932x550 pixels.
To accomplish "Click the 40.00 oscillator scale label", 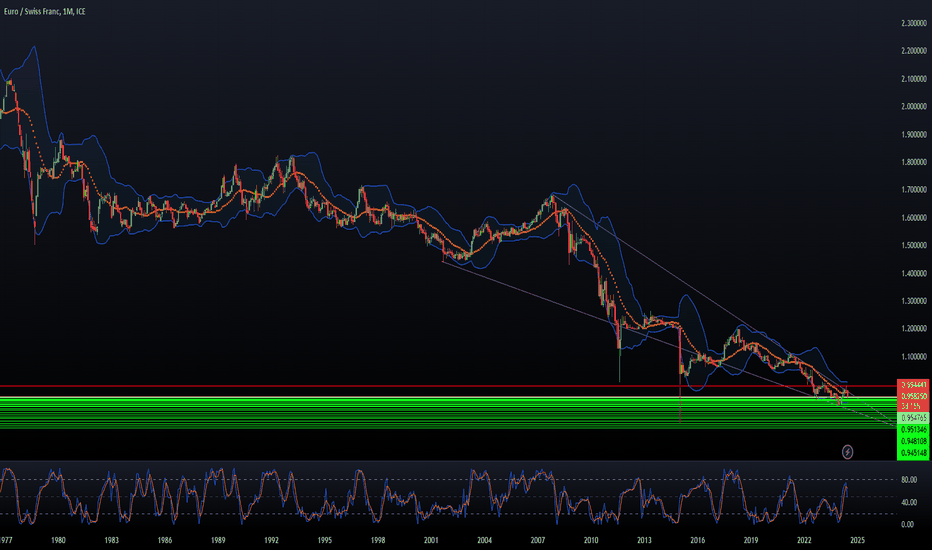I will pyautogui.click(x=908, y=502).
